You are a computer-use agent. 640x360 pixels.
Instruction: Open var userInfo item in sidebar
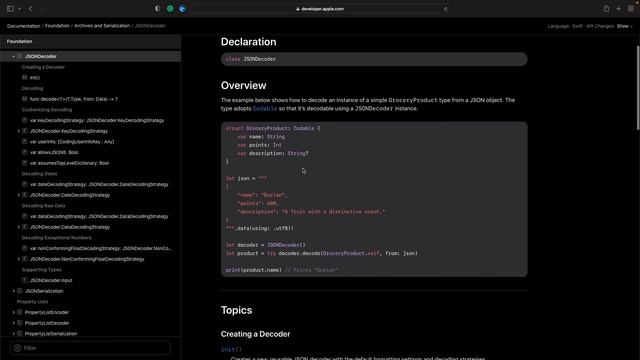pos(72,142)
